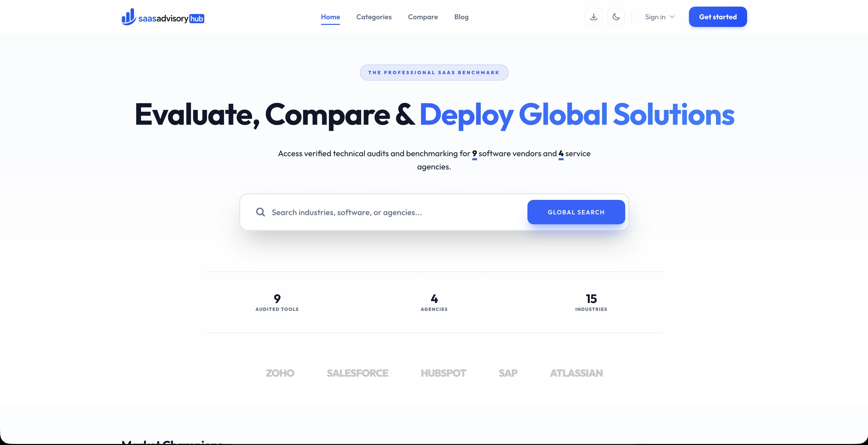Click the 9 AUDITED TOOLS stat
This screenshot has height=445, width=868.
(277, 303)
